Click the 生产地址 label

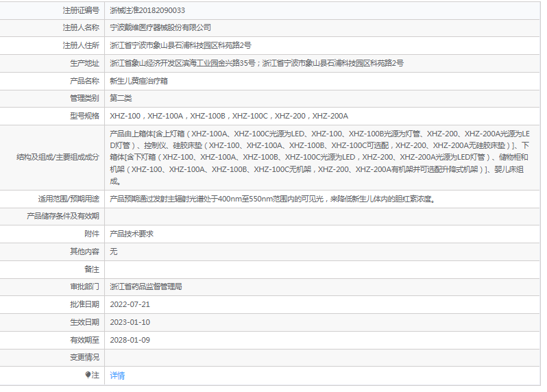85,63
